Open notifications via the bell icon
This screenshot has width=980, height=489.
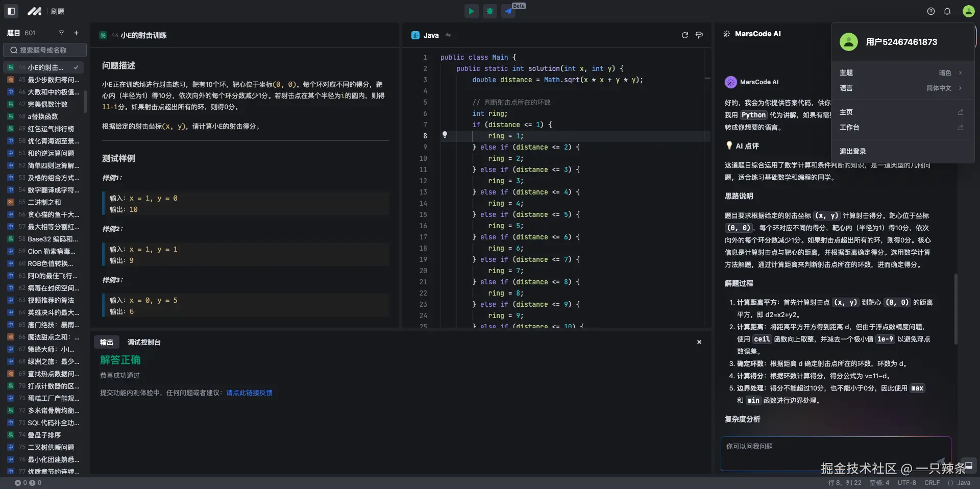click(947, 11)
